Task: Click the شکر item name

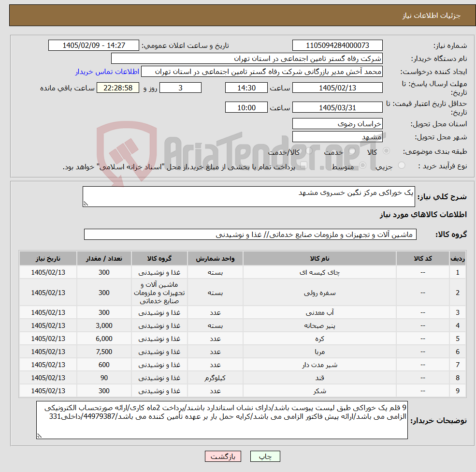Action: (x=319, y=391)
